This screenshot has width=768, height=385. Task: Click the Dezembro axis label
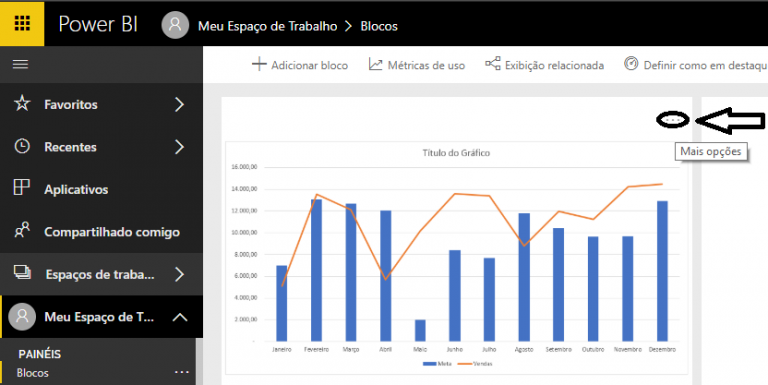tap(662, 350)
